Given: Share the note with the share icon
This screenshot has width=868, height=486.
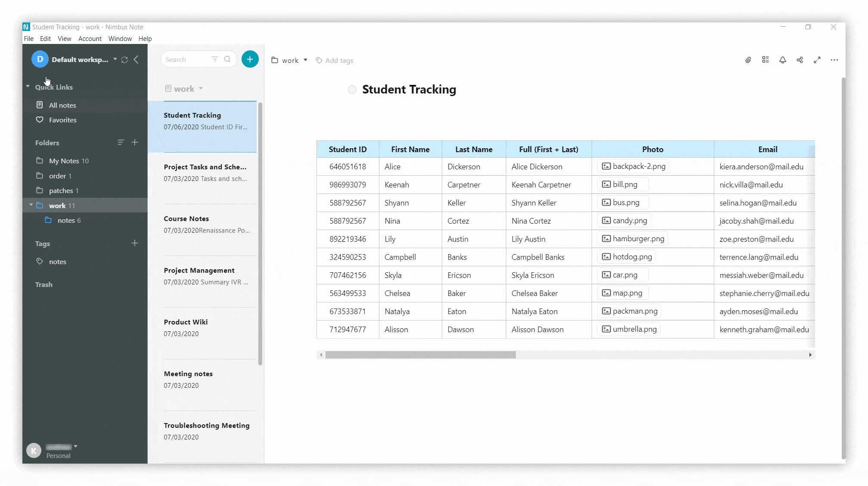Looking at the screenshot, I should (800, 60).
